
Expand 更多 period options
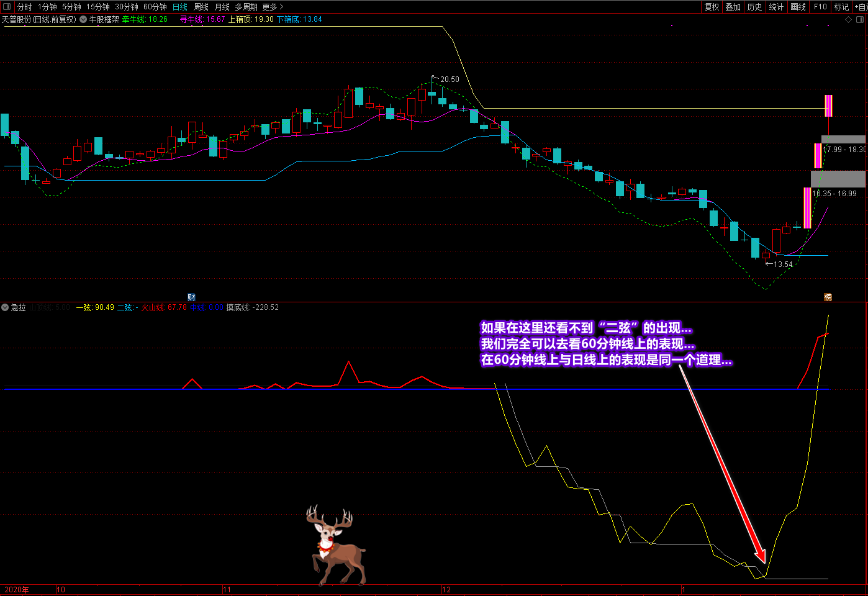(x=273, y=7)
